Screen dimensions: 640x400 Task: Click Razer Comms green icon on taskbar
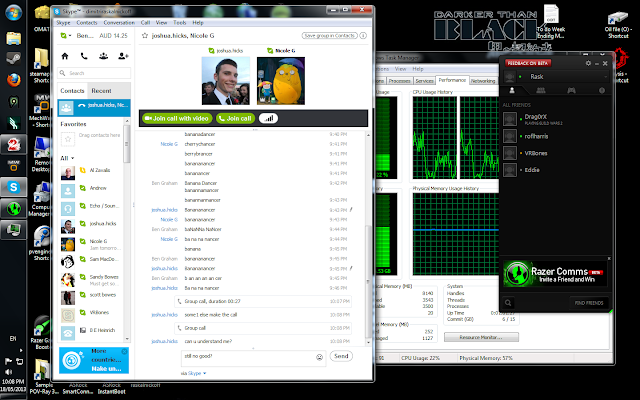(14, 209)
